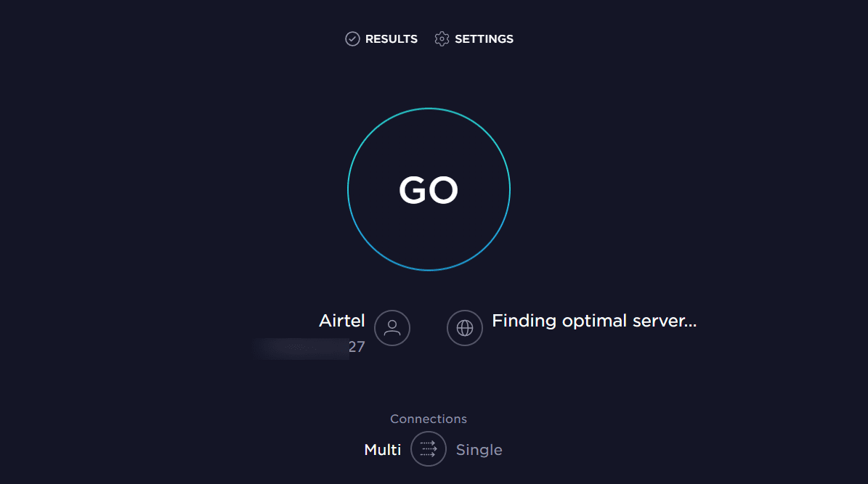Change server via the globe circle

[x=464, y=328]
